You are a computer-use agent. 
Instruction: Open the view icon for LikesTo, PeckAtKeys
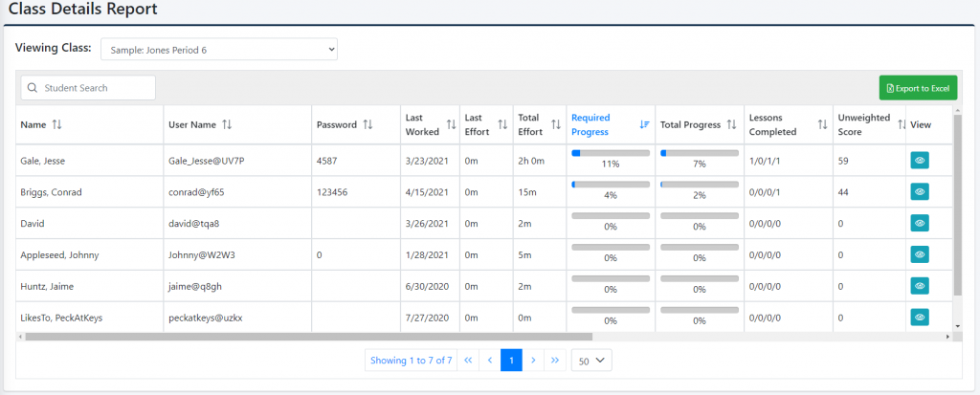point(920,317)
